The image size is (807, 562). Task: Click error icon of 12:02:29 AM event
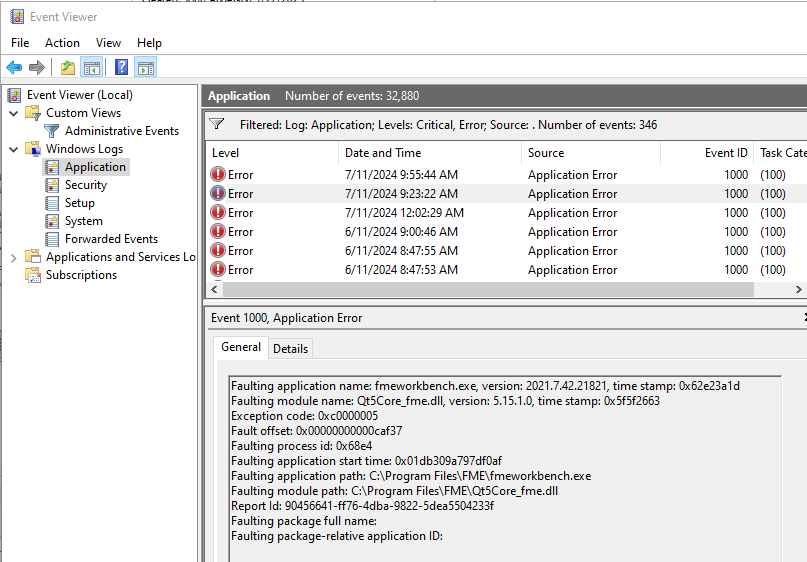click(218, 213)
